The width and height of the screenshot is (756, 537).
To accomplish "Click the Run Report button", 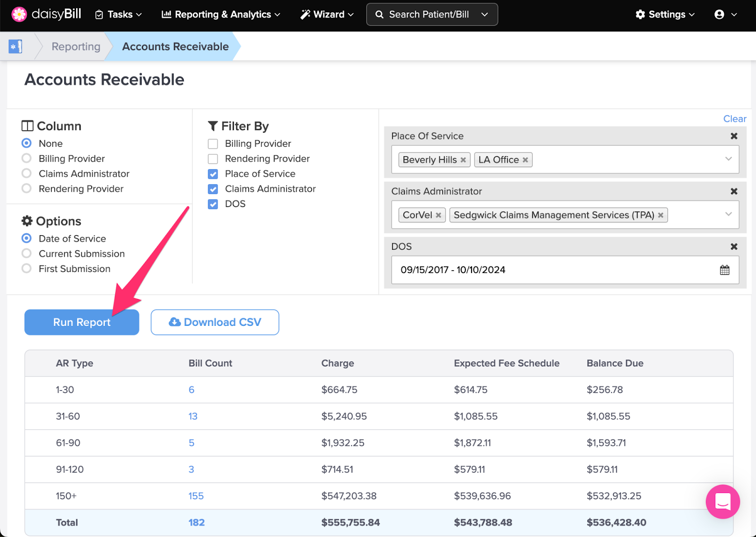I will tap(82, 322).
